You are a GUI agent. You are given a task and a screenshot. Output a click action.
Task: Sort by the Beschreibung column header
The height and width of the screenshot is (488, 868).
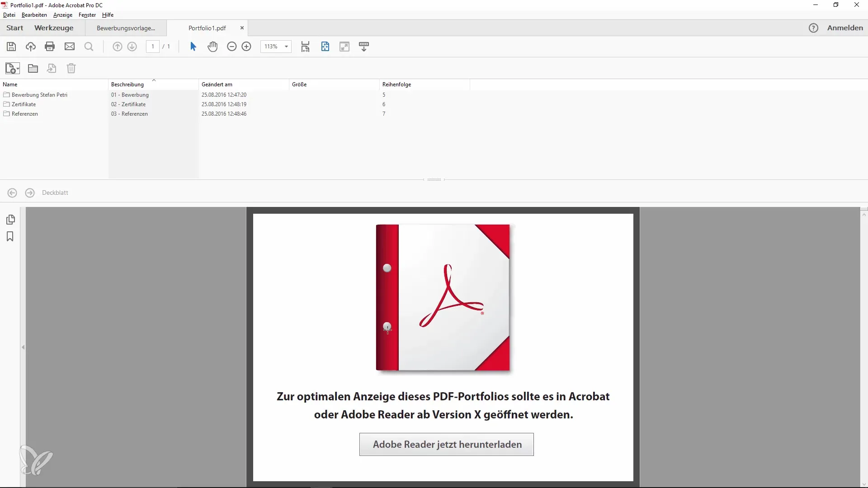tap(154, 84)
